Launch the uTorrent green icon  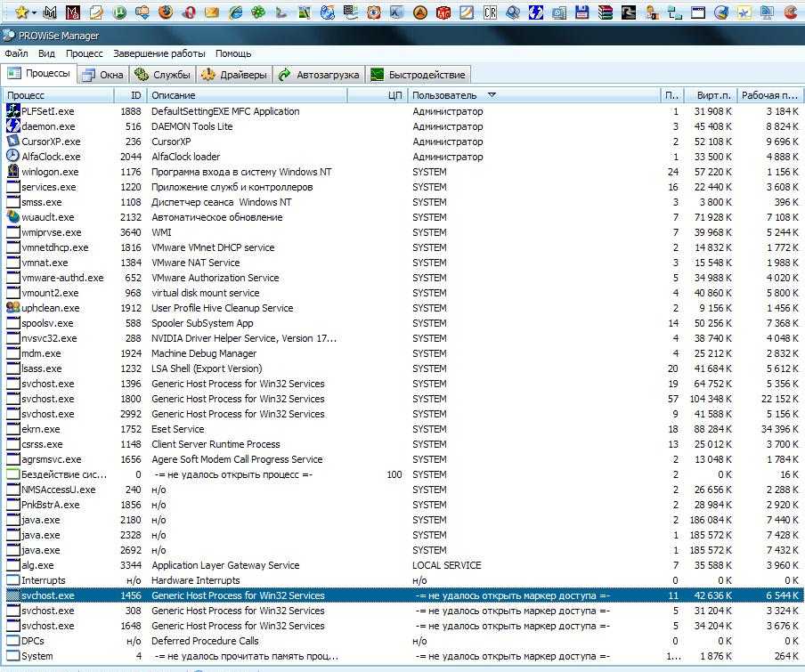tap(119, 12)
